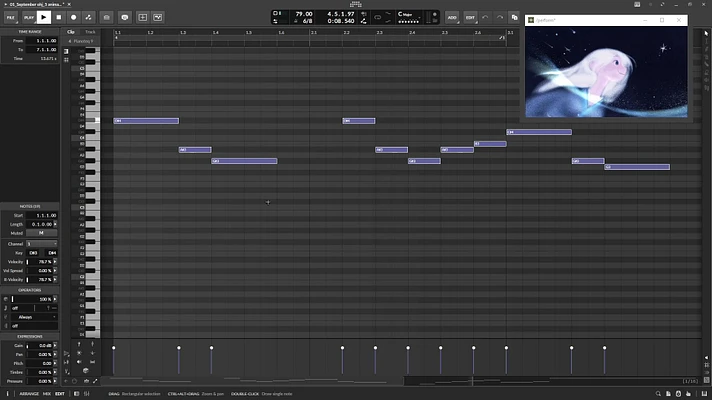
Task: Toggle the mixer sliders icon in footer
Action: pos(86,394)
